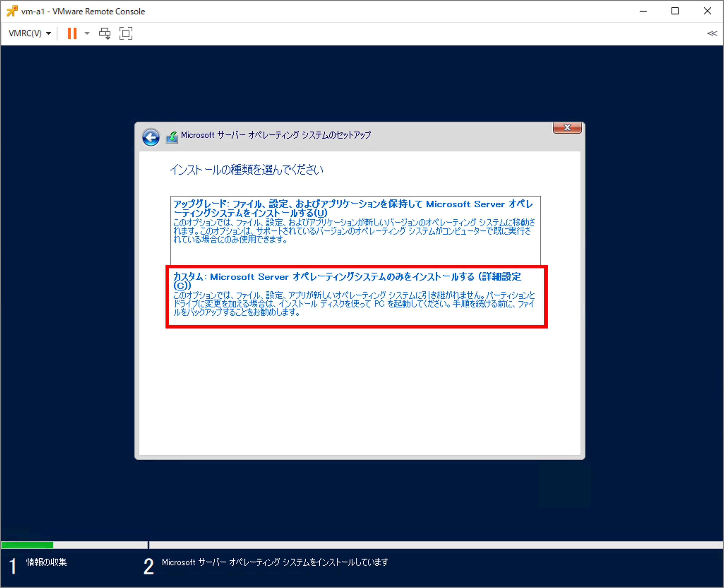Image resolution: width=724 pixels, height=588 pixels.
Task: Click the VMware Remote Console title bar icon
Action: (12, 11)
